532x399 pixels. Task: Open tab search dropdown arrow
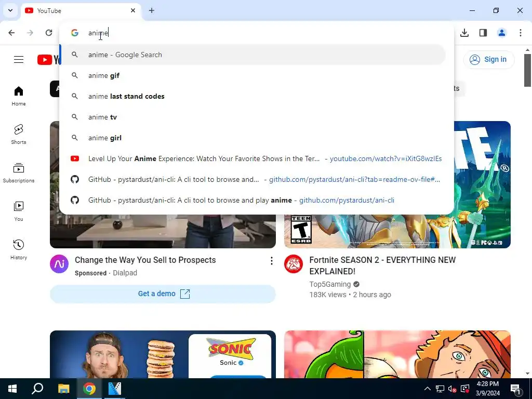coord(10,10)
